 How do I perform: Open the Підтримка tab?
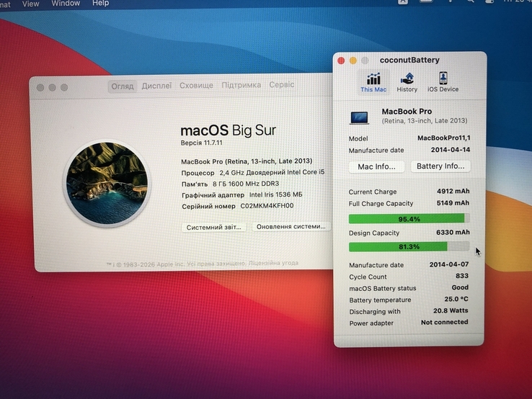241,85
